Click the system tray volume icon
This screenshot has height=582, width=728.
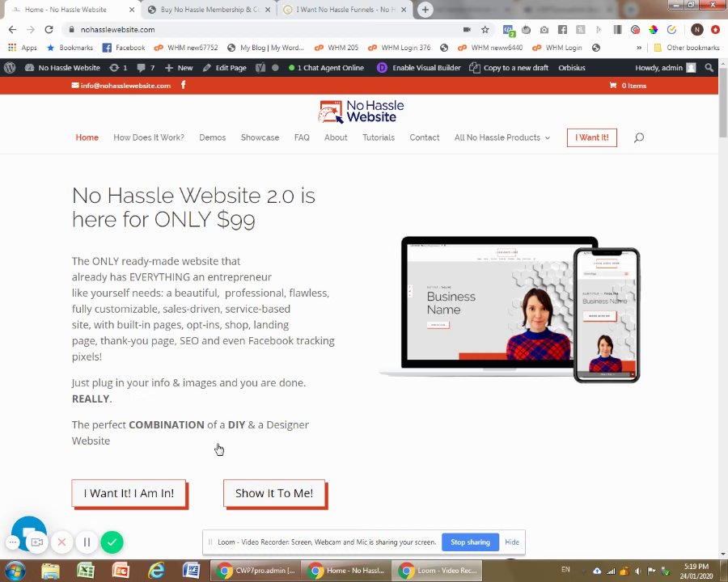tap(637, 571)
